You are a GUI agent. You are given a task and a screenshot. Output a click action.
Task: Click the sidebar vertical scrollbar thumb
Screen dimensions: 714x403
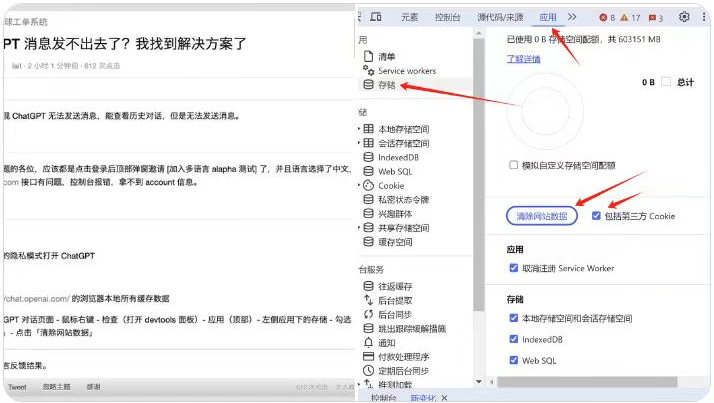478,174
